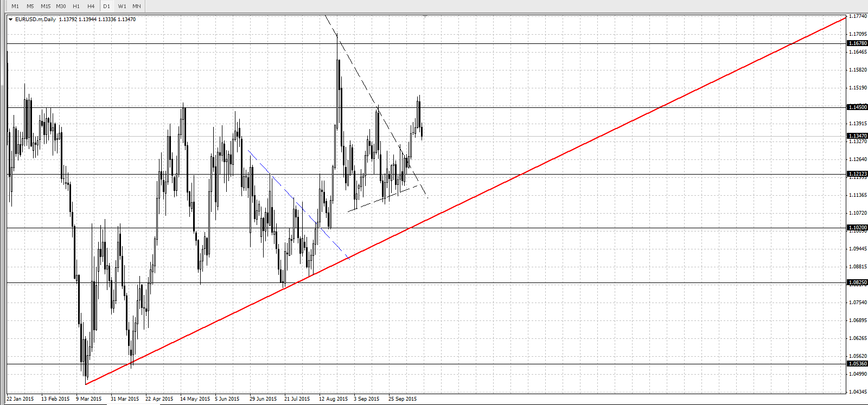This screenshot has width=868, height=405.
Task: Select the 1.12123 horizontal line price label
Action: pos(858,174)
